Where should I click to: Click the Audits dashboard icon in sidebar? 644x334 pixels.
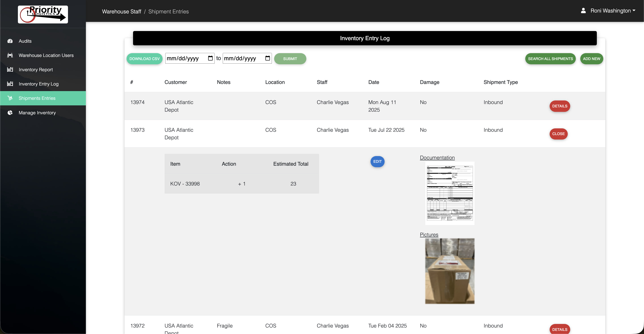click(x=10, y=41)
